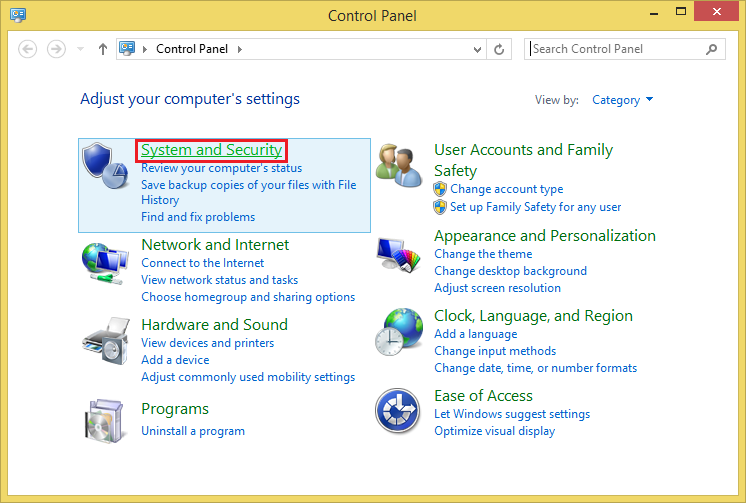Click Appearance and Personalization monitor icon

pos(398,255)
